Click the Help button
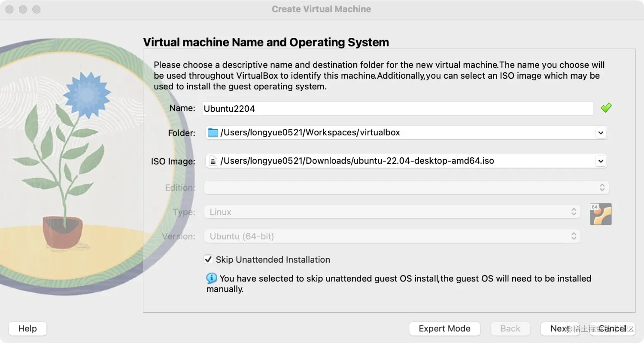644x343 pixels. [x=27, y=329]
